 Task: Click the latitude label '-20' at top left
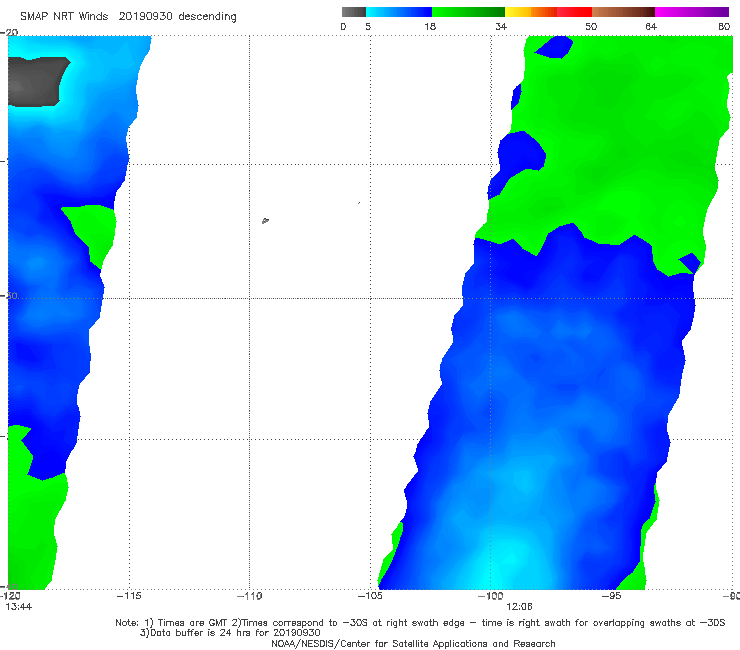9,32
